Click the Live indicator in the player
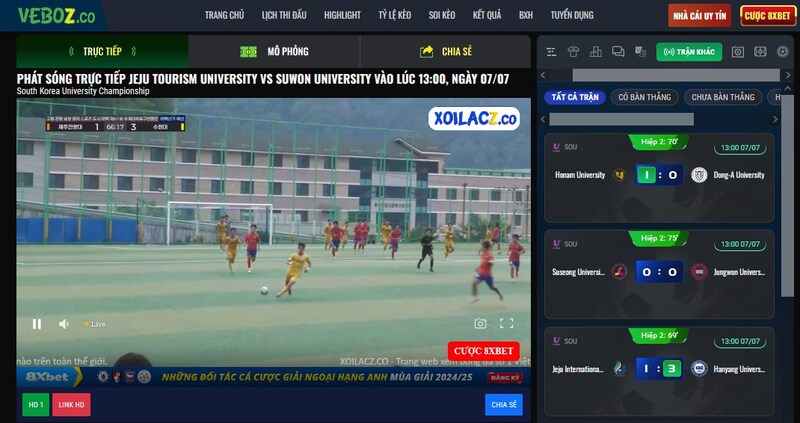The image size is (800, 423). 95,324
